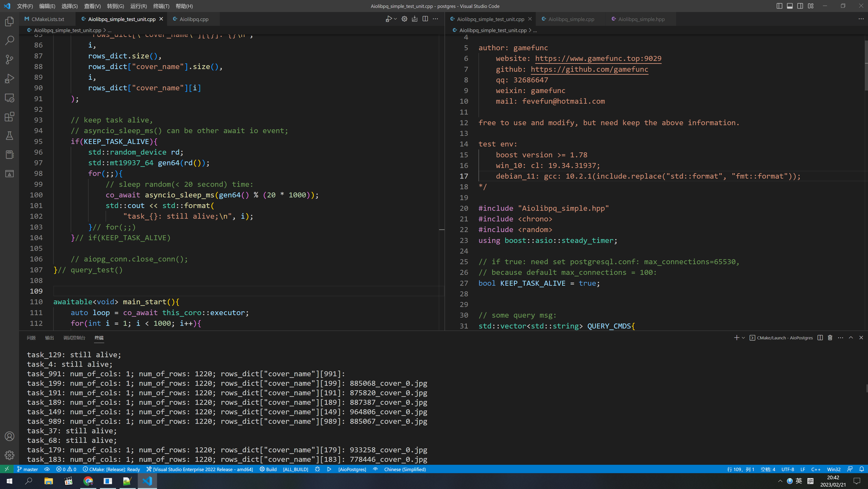Kill the terminal with the trash icon
The width and height of the screenshot is (868, 489).
[830, 338]
